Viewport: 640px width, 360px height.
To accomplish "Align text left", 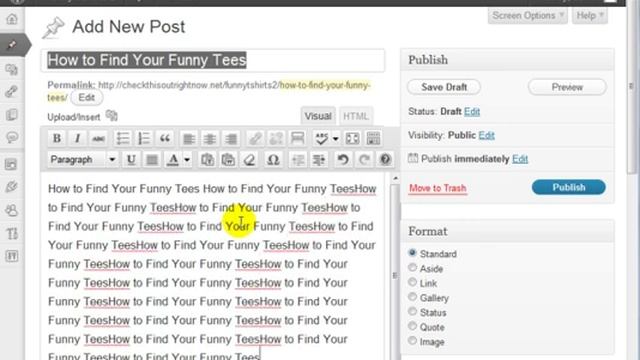I will point(189,139).
